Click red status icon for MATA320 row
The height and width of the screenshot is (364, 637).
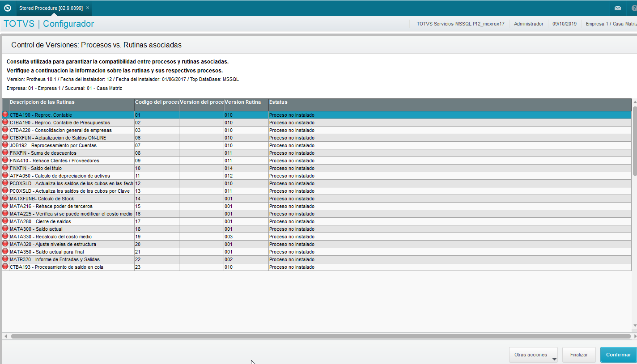pyautogui.click(x=5, y=244)
